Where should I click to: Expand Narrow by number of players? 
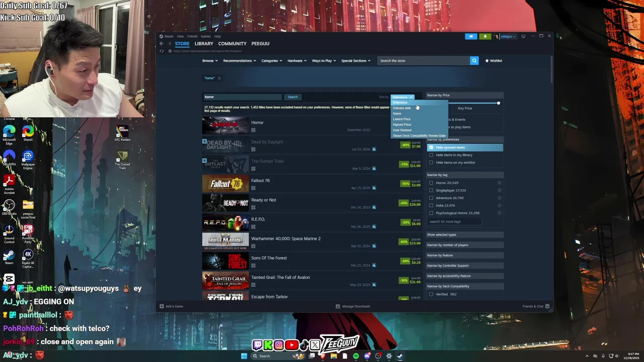pyautogui.click(x=465, y=245)
